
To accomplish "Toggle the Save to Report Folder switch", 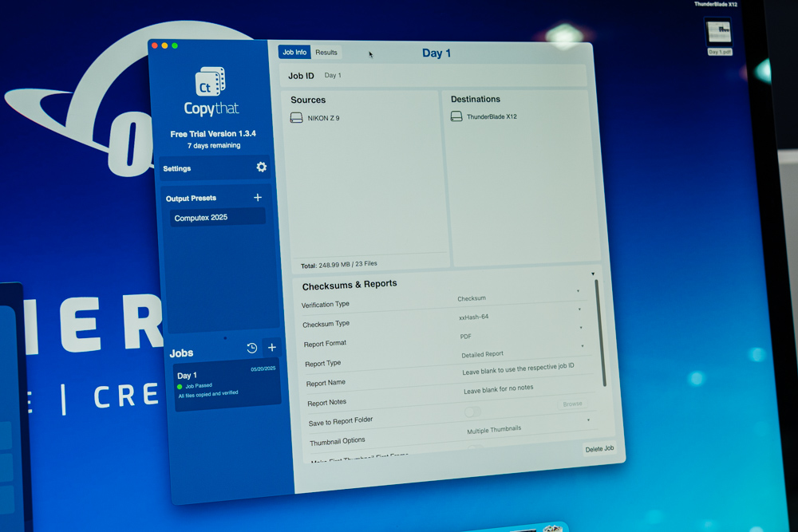I will [472, 412].
